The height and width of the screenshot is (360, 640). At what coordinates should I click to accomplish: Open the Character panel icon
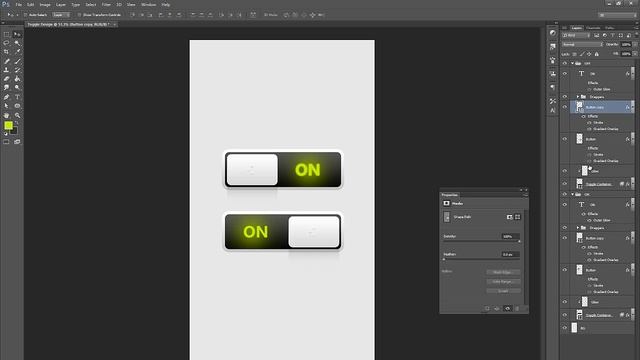click(553, 111)
